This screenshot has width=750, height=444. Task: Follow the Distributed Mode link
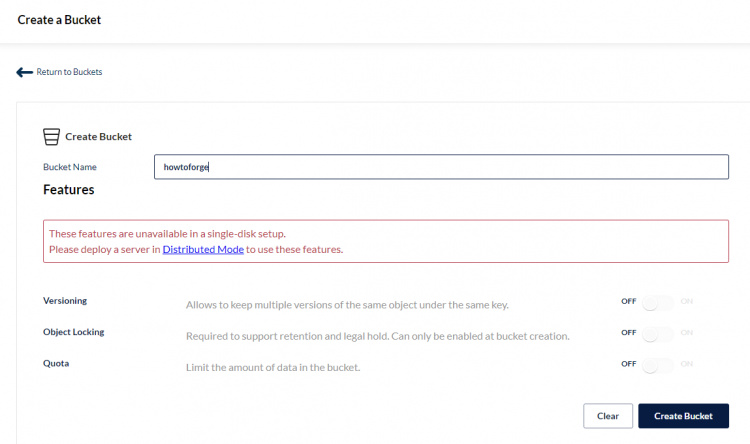[203, 249]
